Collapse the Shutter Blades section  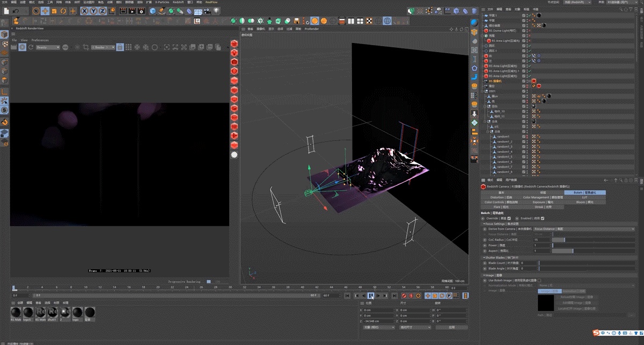tap(483, 257)
